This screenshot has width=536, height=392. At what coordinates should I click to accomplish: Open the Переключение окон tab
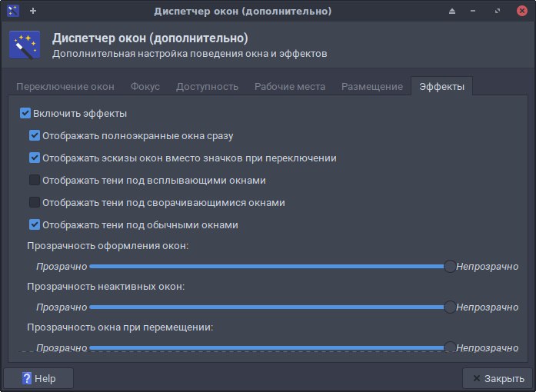[65, 86]
